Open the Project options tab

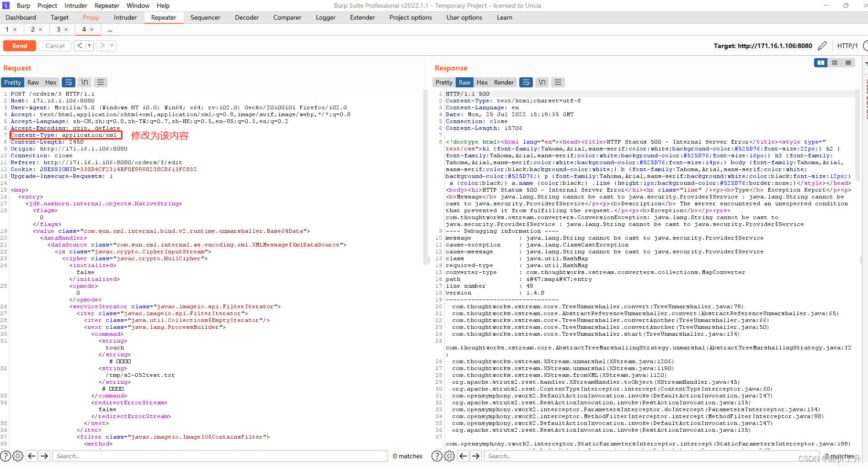click(410, 17)
